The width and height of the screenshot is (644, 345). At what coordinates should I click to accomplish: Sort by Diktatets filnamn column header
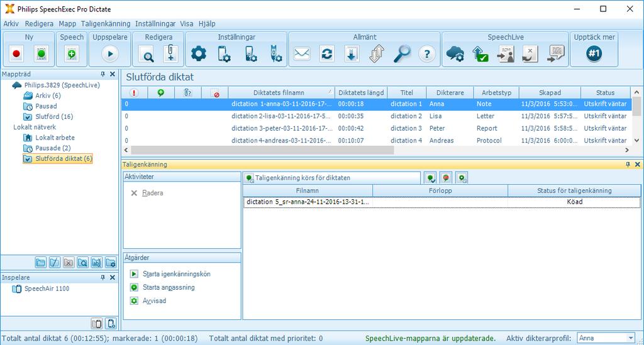pyautogui.click(x=282, y=93)
